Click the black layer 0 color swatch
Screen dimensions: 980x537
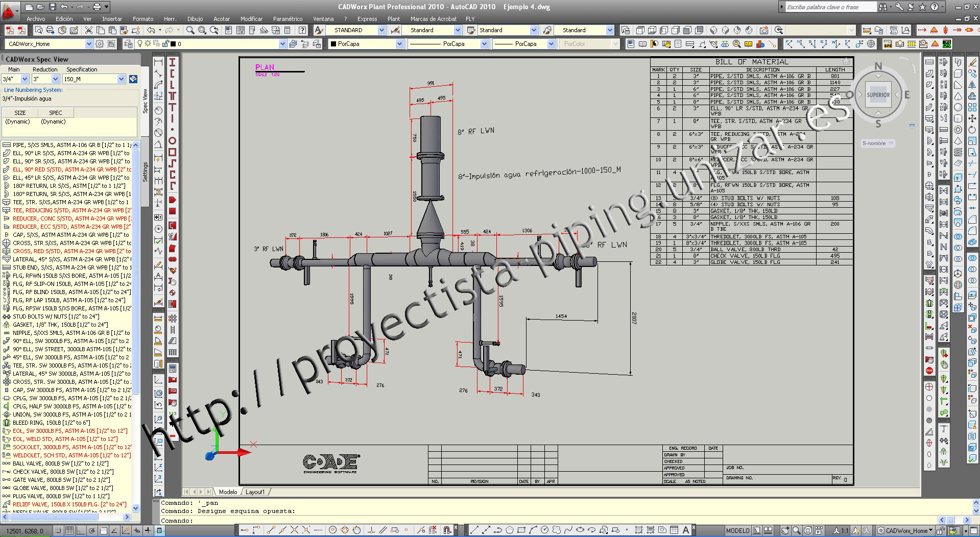173,44
